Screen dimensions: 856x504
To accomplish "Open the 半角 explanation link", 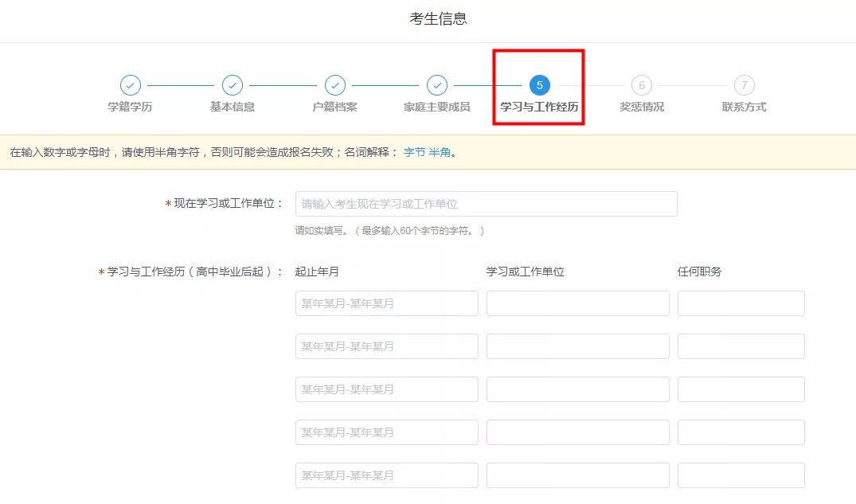I will point(440,152).
